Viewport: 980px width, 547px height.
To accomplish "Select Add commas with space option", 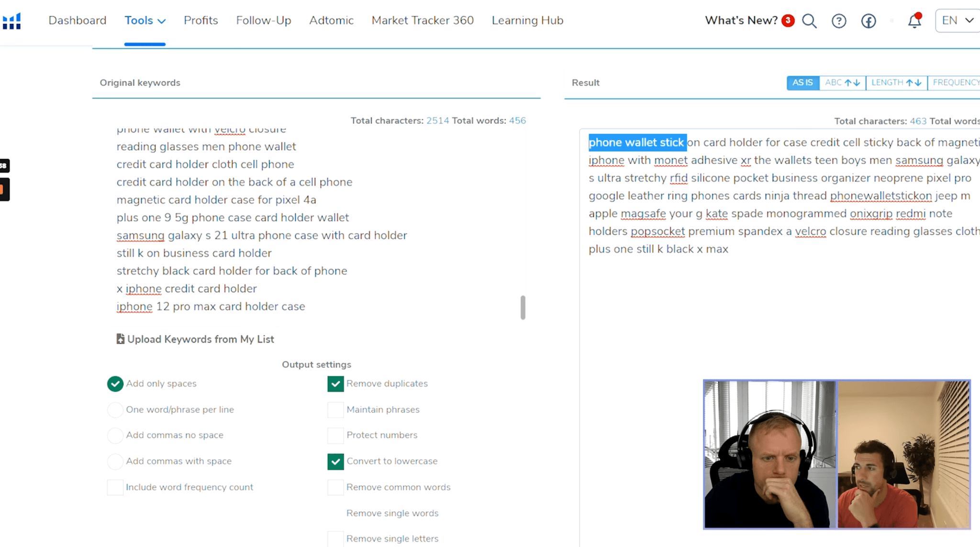I will [115, 461].
